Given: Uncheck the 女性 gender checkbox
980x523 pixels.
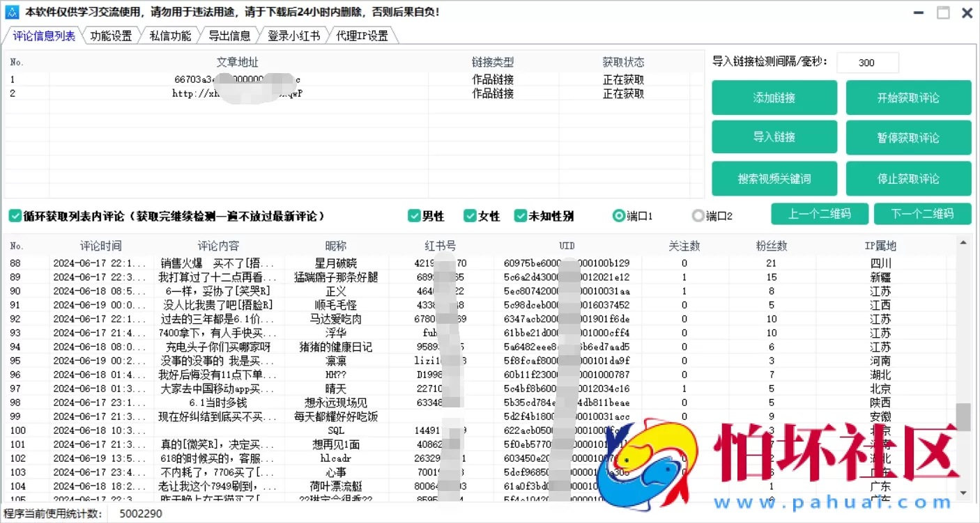Looking at the screenshot, I should click(x=470, y=216).
